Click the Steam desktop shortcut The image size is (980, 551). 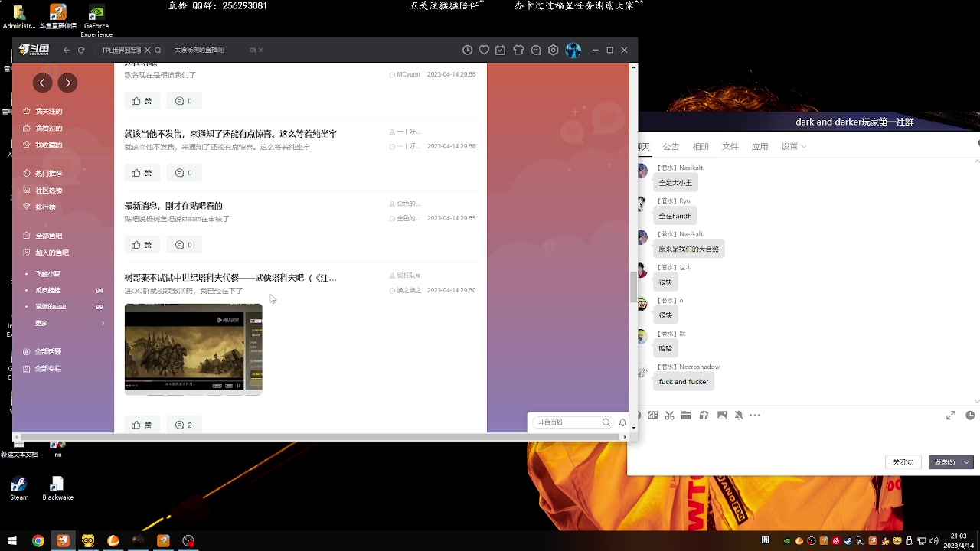click(19, 488)
